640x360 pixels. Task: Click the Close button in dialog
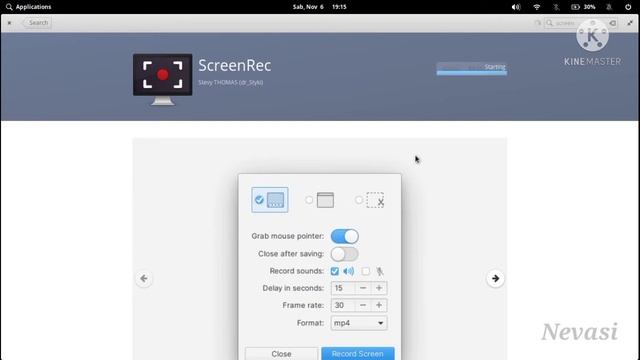coord(281,353)
